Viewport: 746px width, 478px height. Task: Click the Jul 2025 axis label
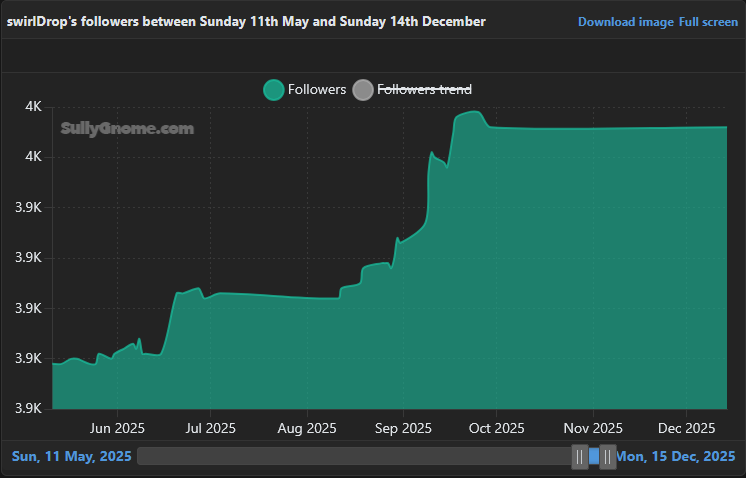tap(210, 429)
